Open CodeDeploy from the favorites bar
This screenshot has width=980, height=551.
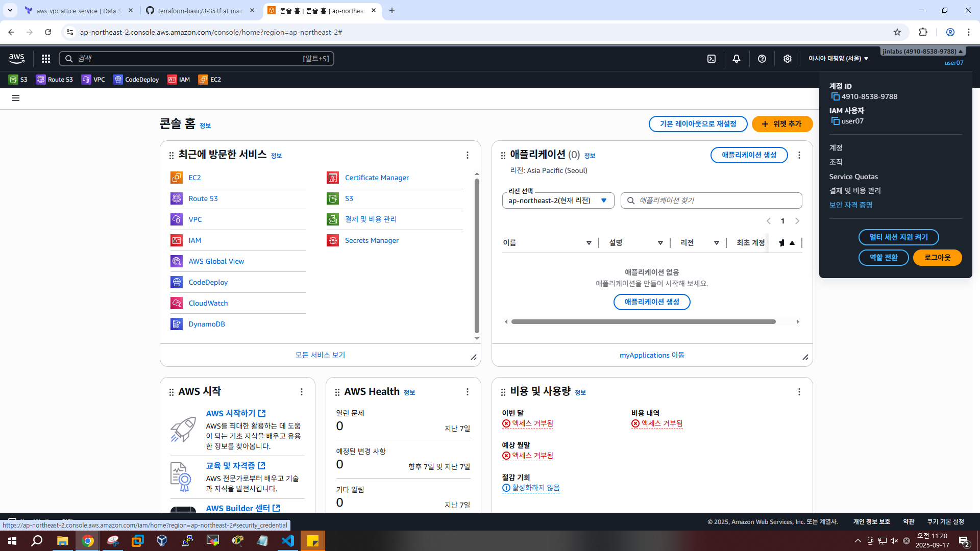pyautogui.click(x=136, y=80)
